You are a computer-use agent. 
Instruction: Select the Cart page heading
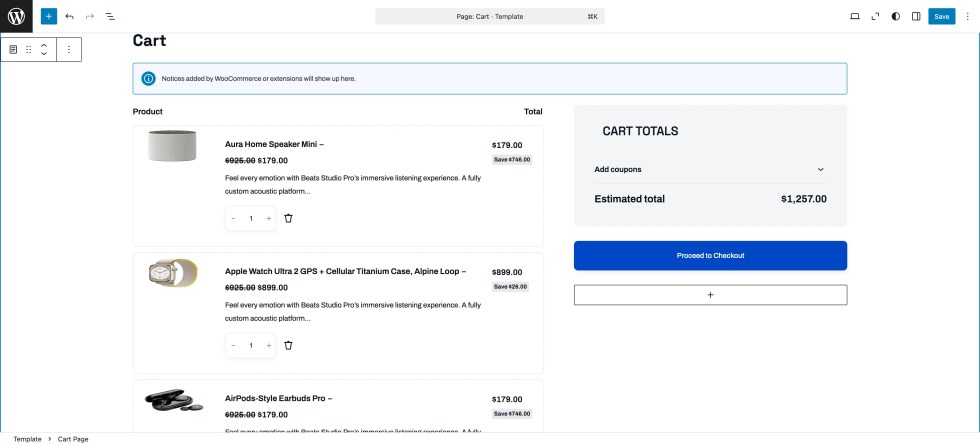click(x=149, y=41)
